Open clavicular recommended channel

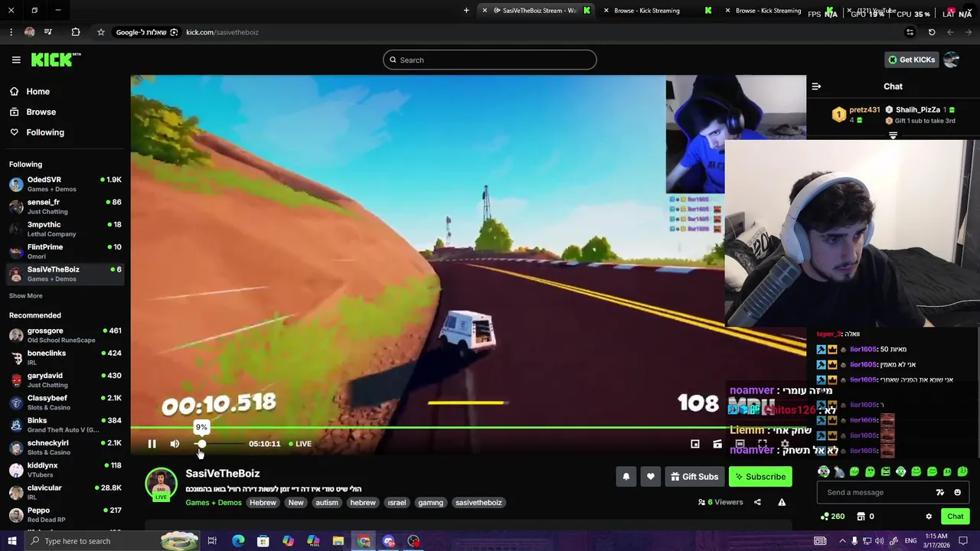(65, 492)
